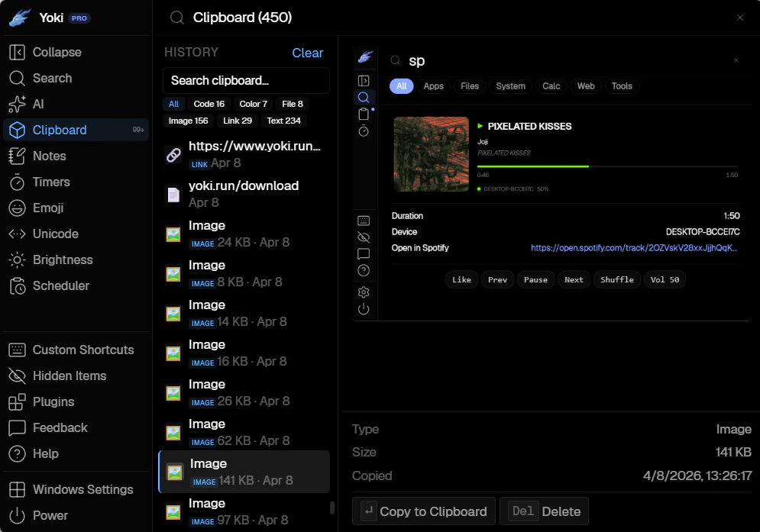The image size is (760, 532).
Task: Select the Web filter in preview
Action: click(x=586, y=86)
